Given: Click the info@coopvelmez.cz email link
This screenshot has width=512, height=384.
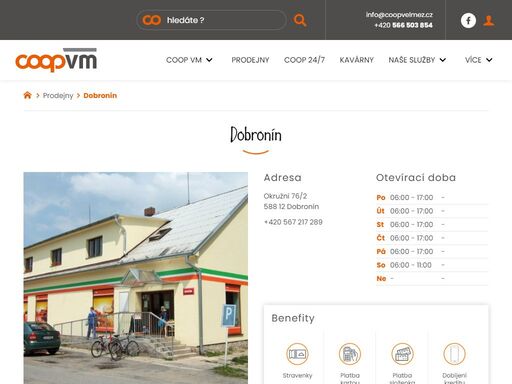Looking at the screenshot, I should coord(399,15).
